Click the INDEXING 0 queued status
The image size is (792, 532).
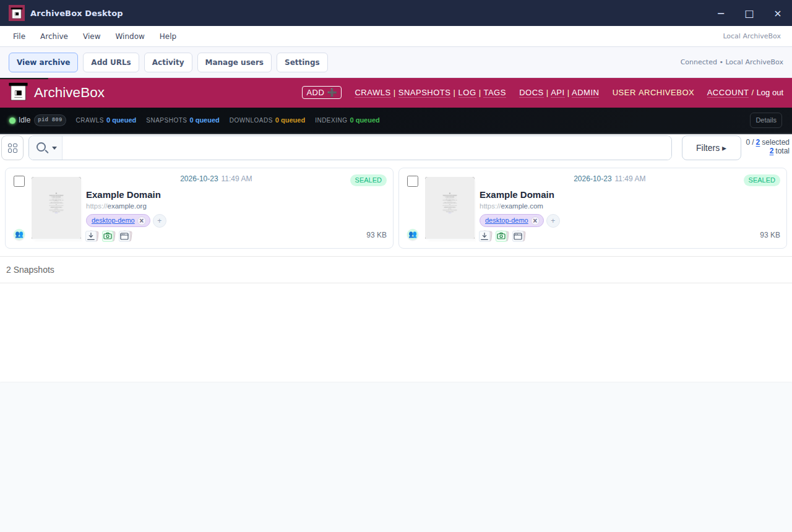(347, 121)
